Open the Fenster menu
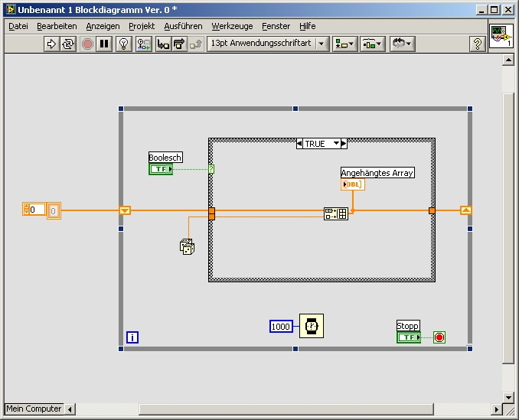Screen dimensions: 519x420 coord(276,26)
